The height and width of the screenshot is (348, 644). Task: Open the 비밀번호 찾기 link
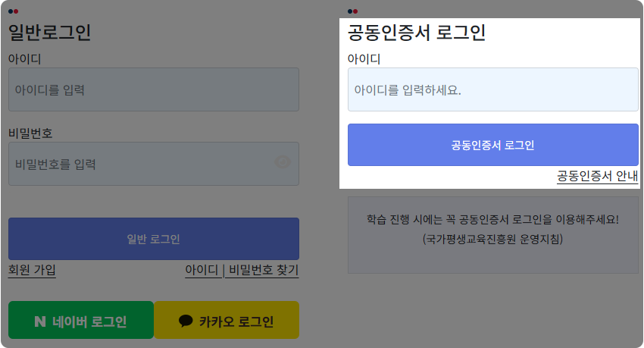(x=263, y=270)
